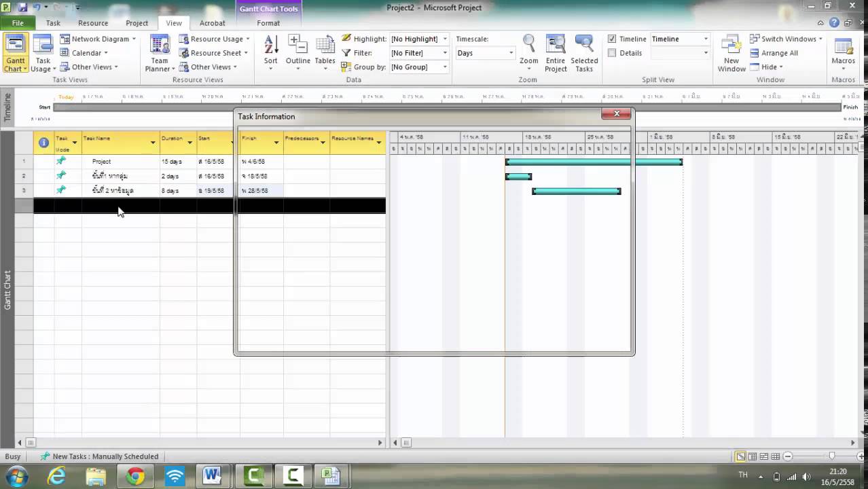
Task: Click New Tasks Manually Scheduled in status bar
Action: [99, 456]
